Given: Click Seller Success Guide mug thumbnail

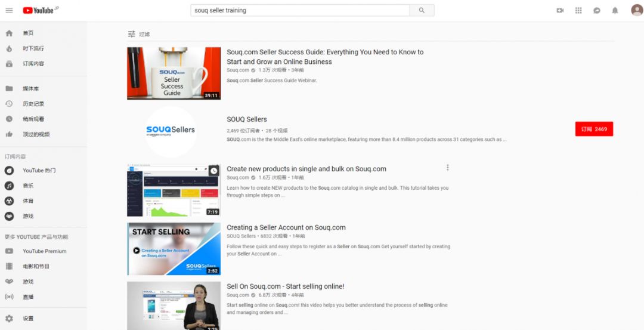Looking at the screenshot, I should pos(174,73).
